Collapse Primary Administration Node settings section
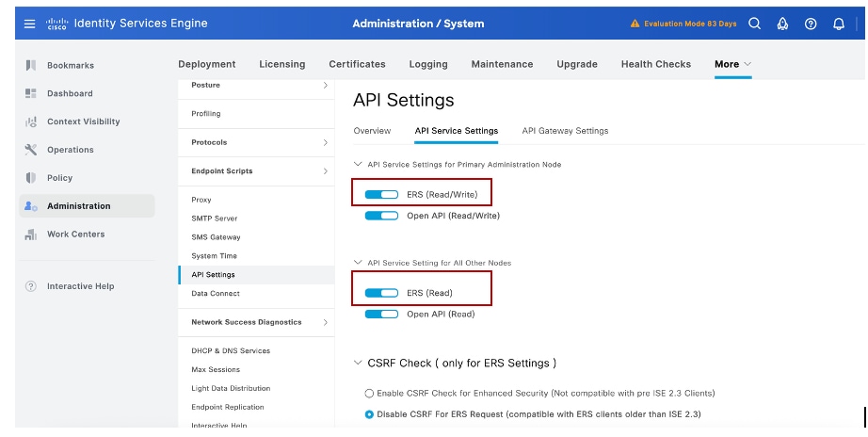Viewport: 868px width, 437px height. (x=358, y=164)
